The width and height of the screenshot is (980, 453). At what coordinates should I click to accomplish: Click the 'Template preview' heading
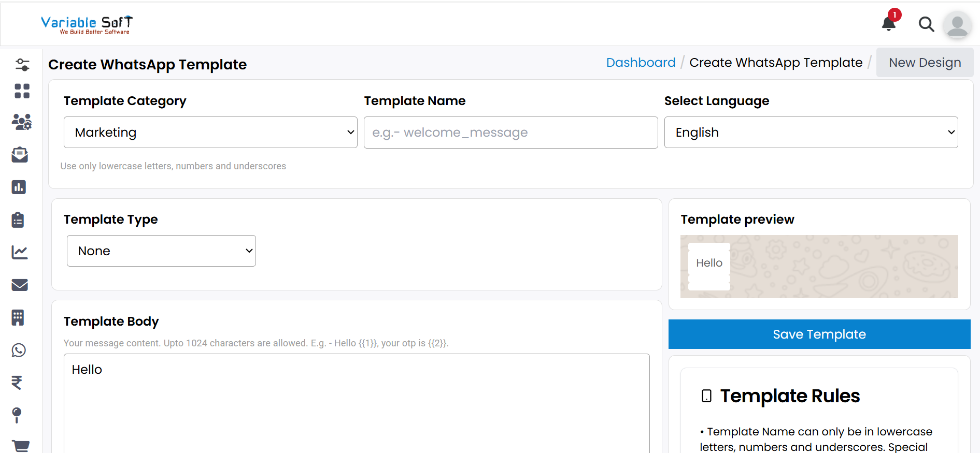737,220
